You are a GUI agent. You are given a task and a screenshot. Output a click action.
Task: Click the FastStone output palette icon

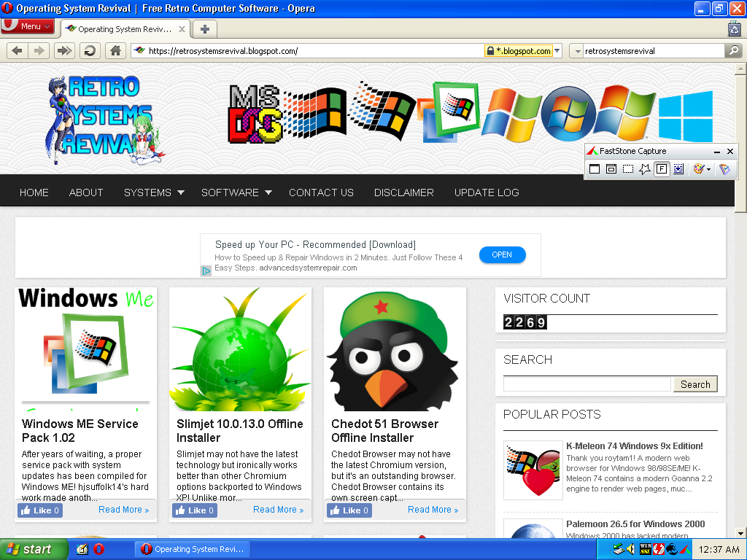click(x=698, y=168)
